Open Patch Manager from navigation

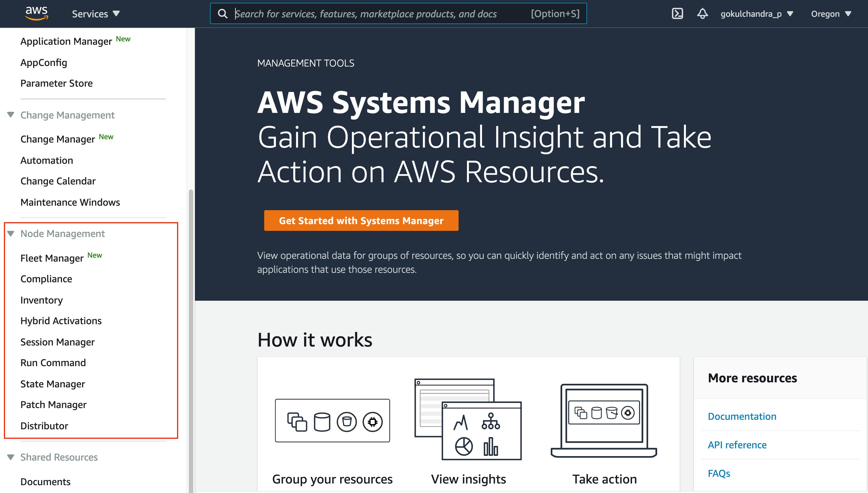[x=53, y=405]
